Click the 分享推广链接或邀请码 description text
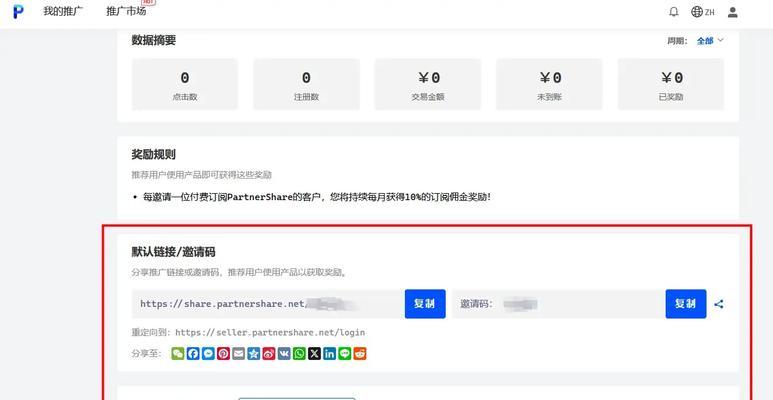This screenshot has width=773, height=400. click(x=239, y=272)
